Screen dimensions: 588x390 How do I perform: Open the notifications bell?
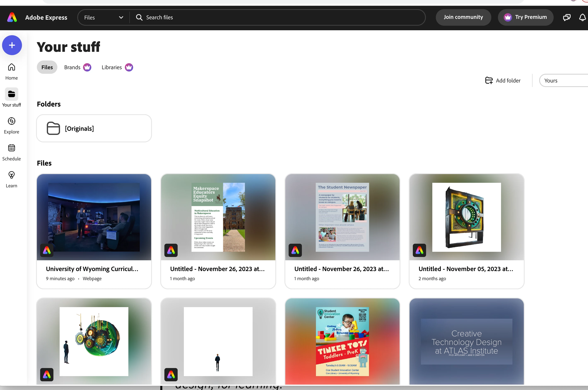(x=582, y=17)
